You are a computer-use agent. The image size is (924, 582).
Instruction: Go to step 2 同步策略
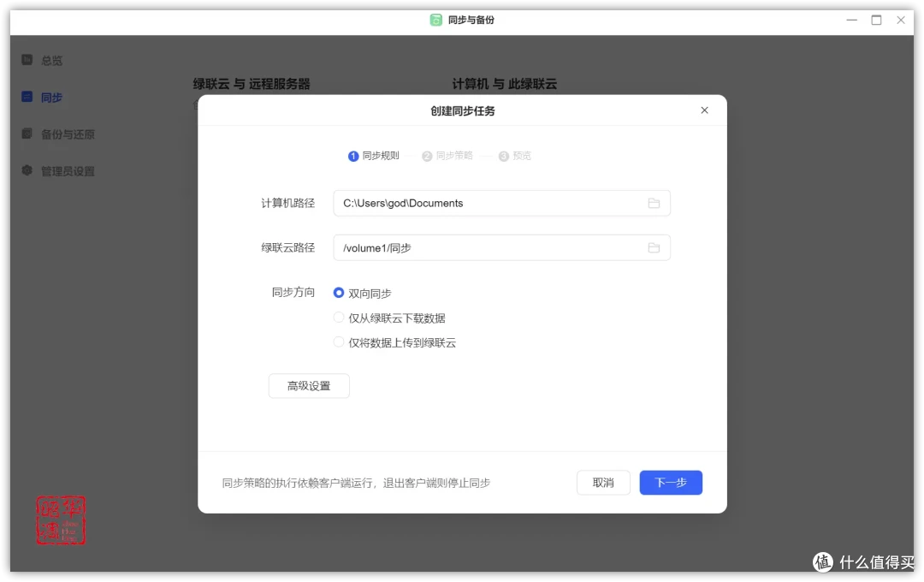coord(447,156)
